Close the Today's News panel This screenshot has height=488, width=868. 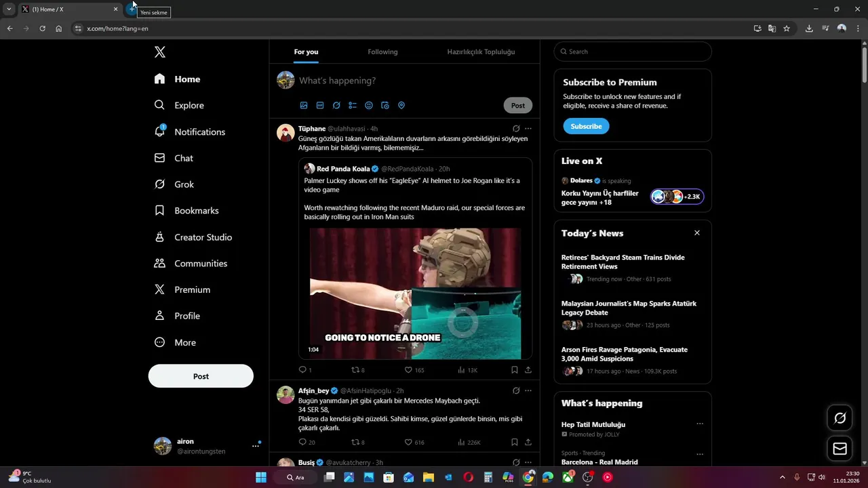[696, 233]
